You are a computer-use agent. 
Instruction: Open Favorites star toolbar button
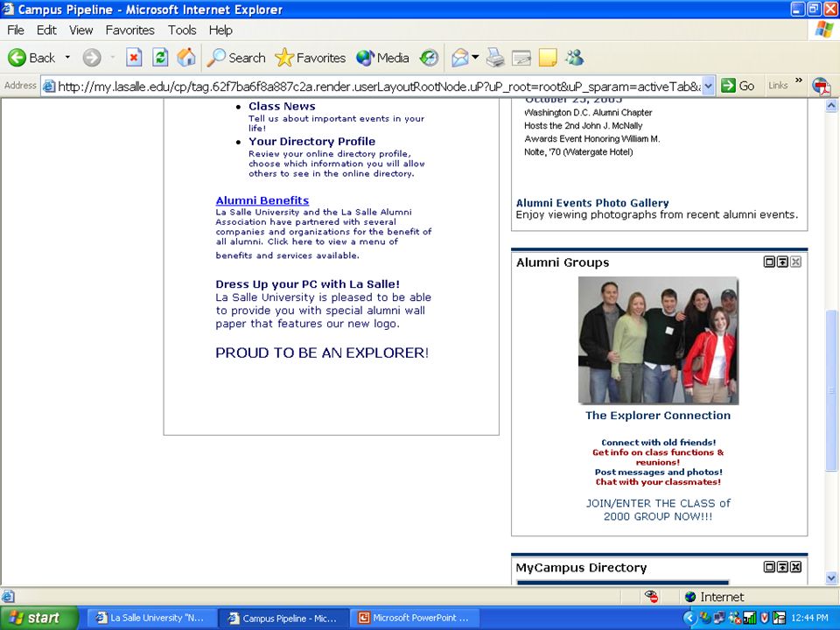pyautogui.click(x=310, y=58)
